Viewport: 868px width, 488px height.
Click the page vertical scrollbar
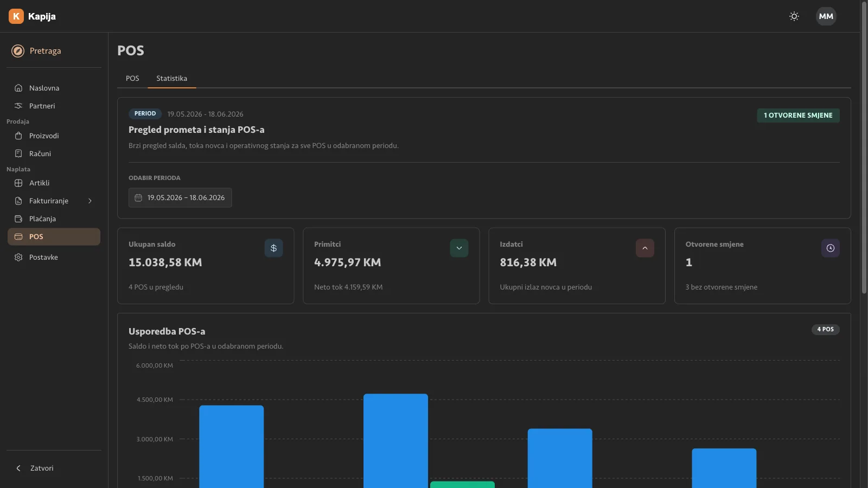tap(864, 147)
